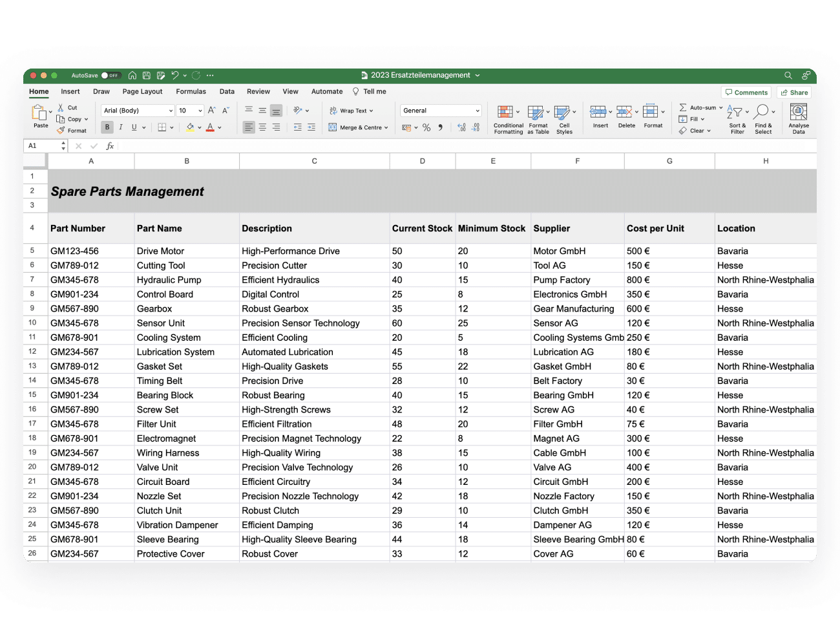Click the Paste clipboard icon
The image size is (840, 631).
[x=39, y=112]
